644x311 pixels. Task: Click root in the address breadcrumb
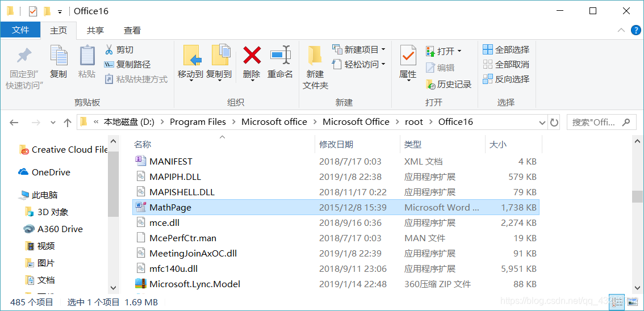click(x=413, y=122)
